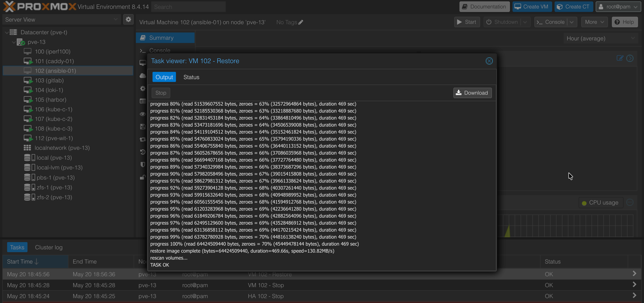
Task: Select VM 100 (iperf100) in the tree
Action: pyautogui.click(x=53, y=52)
